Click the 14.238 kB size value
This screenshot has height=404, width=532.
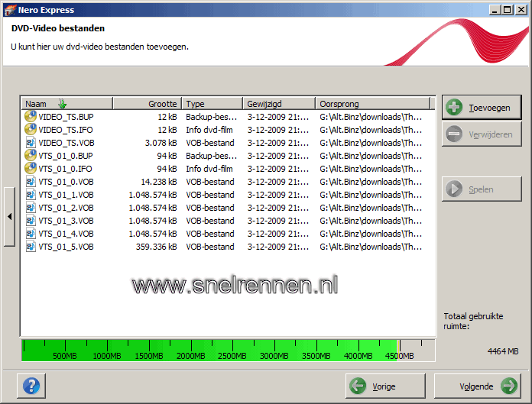pos(159,182)
